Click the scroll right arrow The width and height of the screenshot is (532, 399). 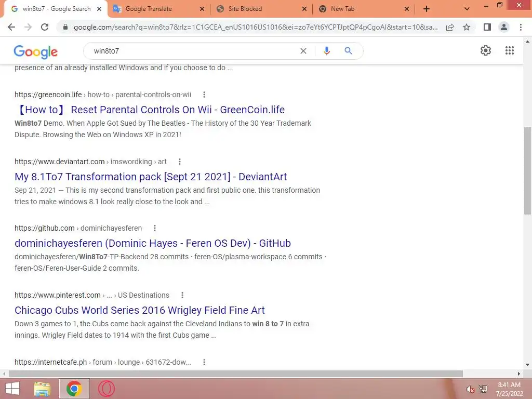519,374
